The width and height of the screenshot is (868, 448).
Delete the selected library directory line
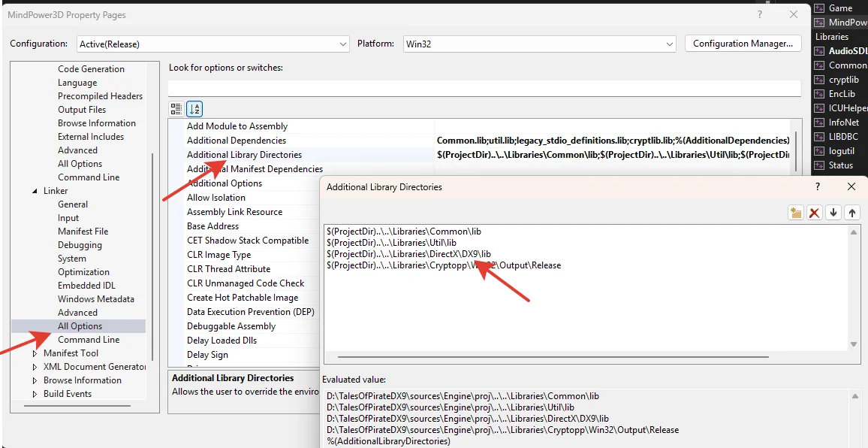814,213
